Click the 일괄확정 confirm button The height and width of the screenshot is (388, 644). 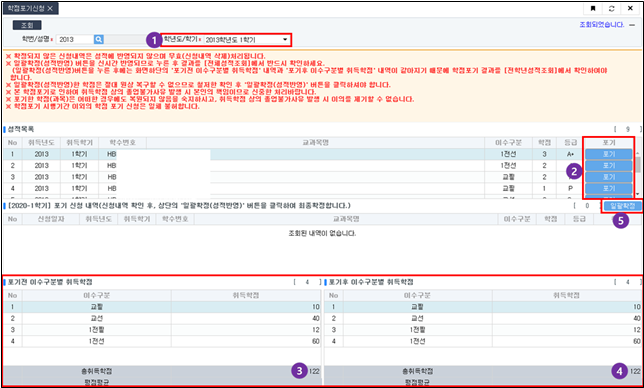pos(623,206)
